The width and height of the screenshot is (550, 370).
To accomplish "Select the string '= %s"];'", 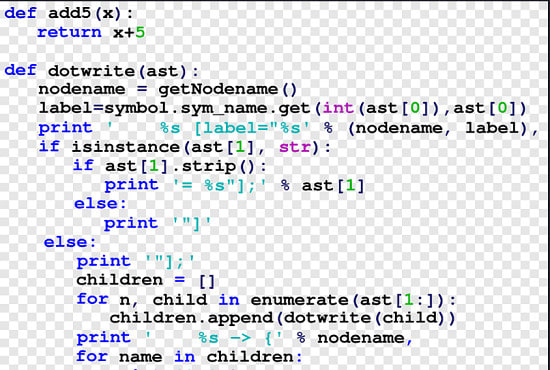I will (220, 185).
